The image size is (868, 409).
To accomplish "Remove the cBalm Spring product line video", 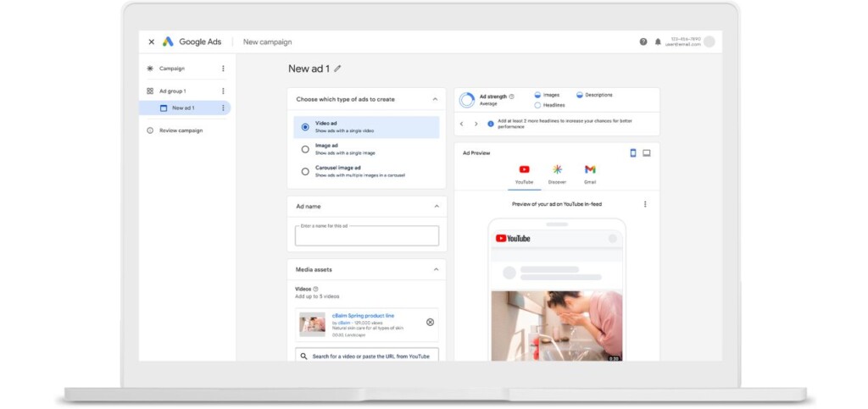I will (x=430, y=323).
